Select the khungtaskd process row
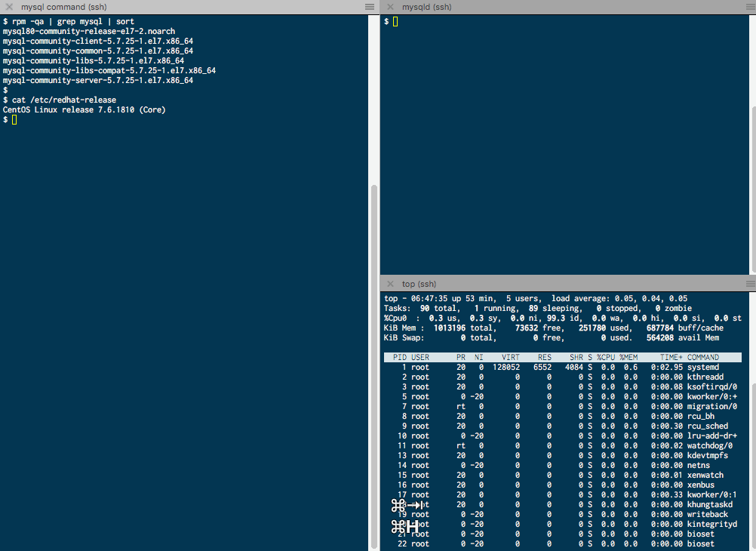This screenshot has width=756, height=551. [563, 505]
